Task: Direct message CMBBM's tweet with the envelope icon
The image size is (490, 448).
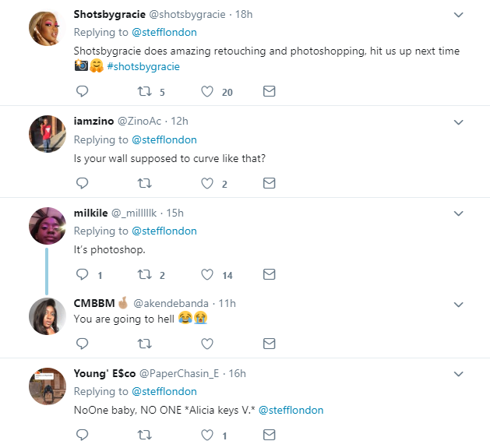Action: point(269,344)
